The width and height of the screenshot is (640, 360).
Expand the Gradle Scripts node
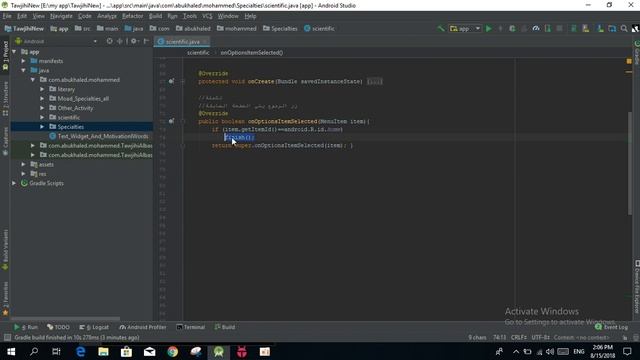pos(14,183)
